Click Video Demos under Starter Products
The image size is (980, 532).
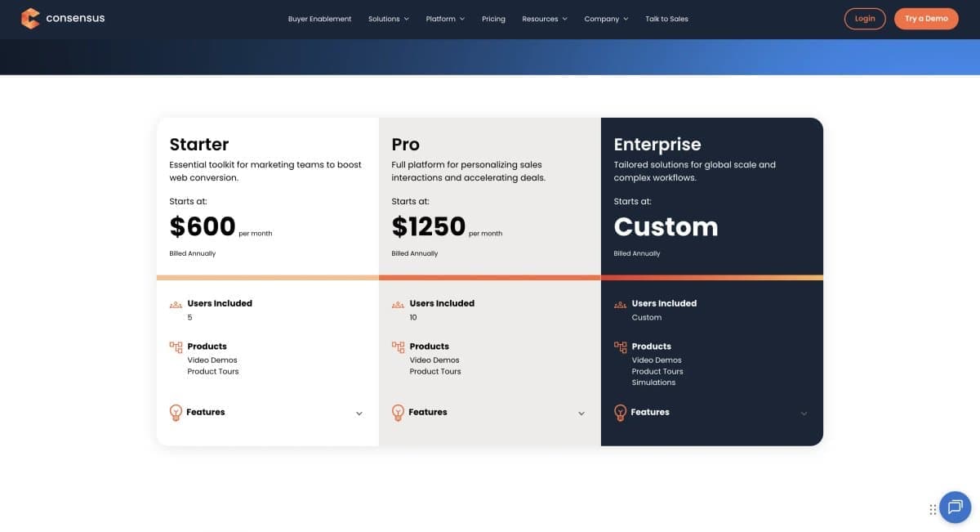[x=212, y=360]
